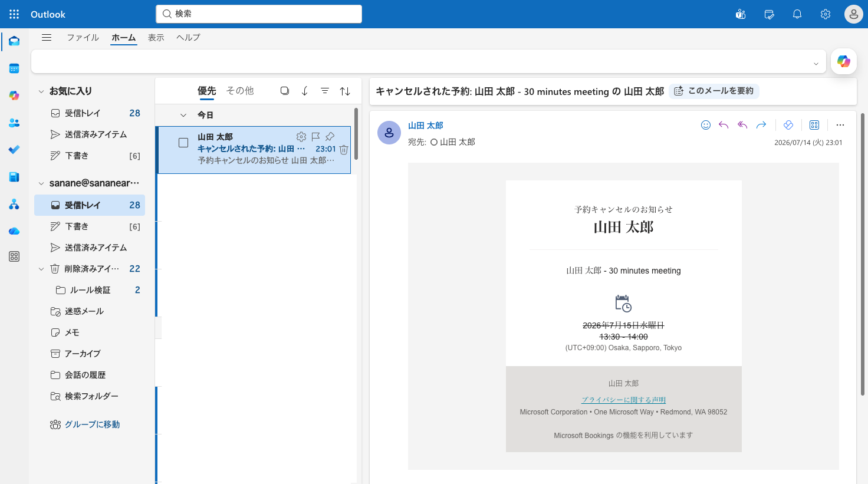Toggle the navigation pane hamburger button
868x484 pixels.
point(47,37)
